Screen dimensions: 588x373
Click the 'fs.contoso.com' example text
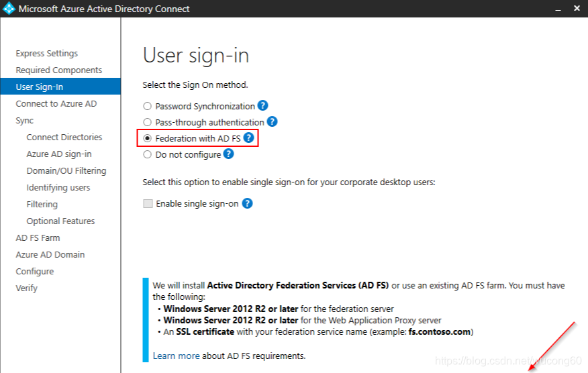(440, 332)
